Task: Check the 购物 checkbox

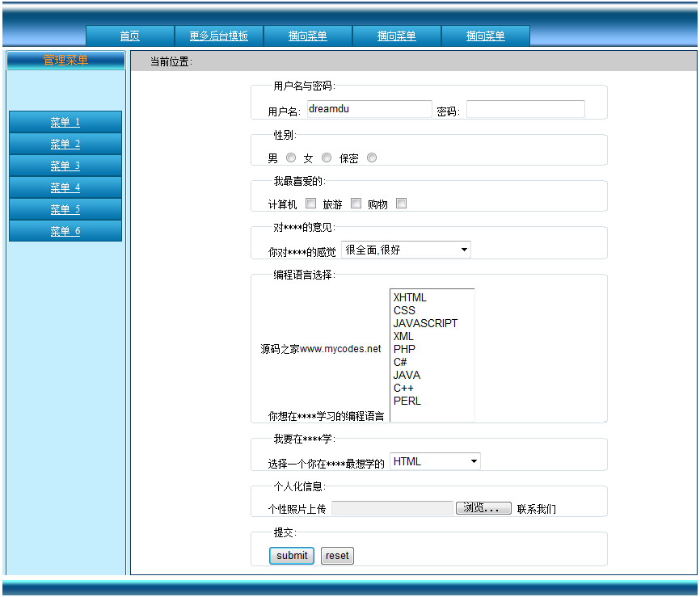Action: pos(402,204)
